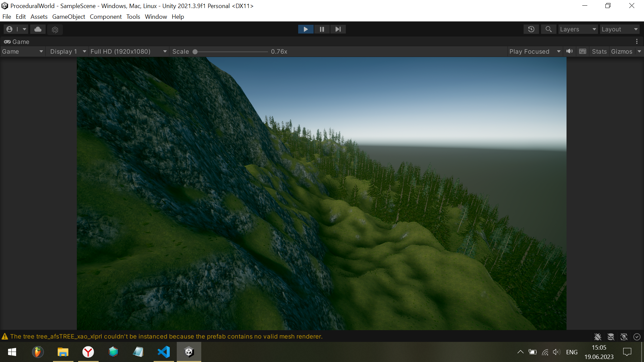
Task: Open Undo History icon
Action: click(x=531, y=29)
